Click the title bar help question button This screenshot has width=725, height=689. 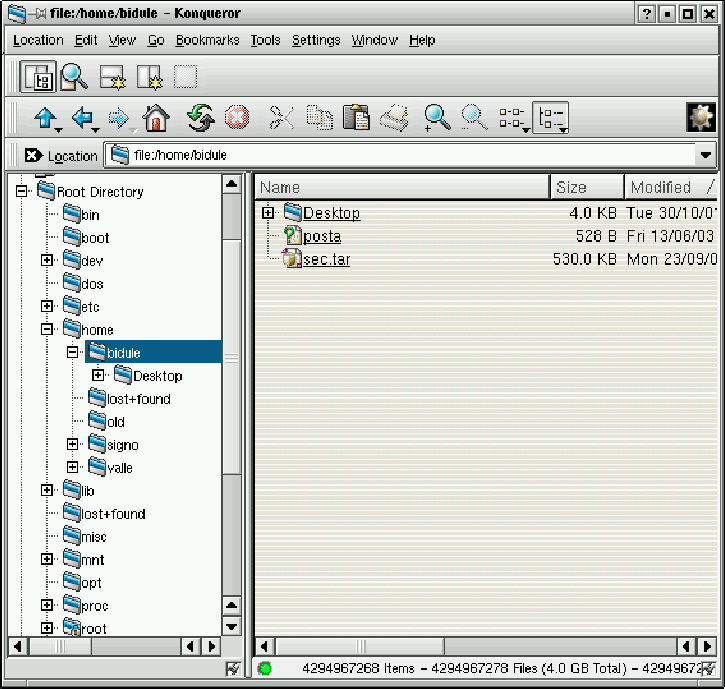(x=646, y=14)
